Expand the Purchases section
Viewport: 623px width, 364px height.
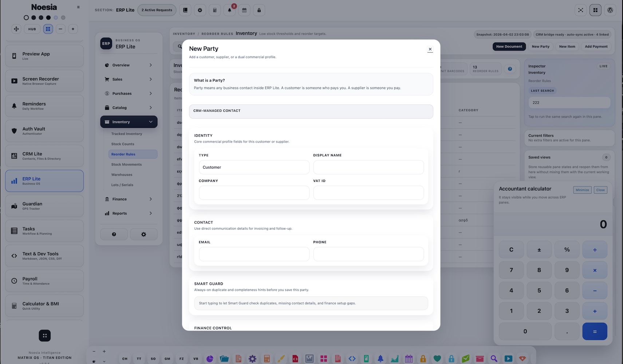point(129,94)
